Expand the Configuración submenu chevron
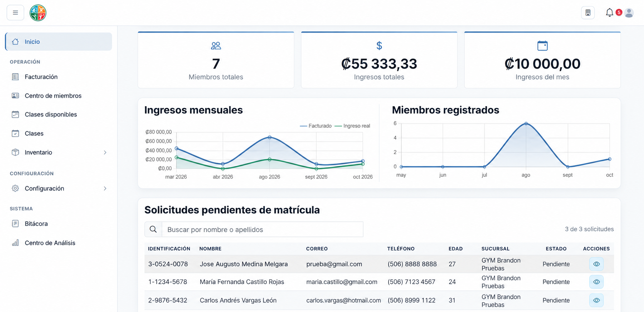The image size is (644, 312). point(105,189)
